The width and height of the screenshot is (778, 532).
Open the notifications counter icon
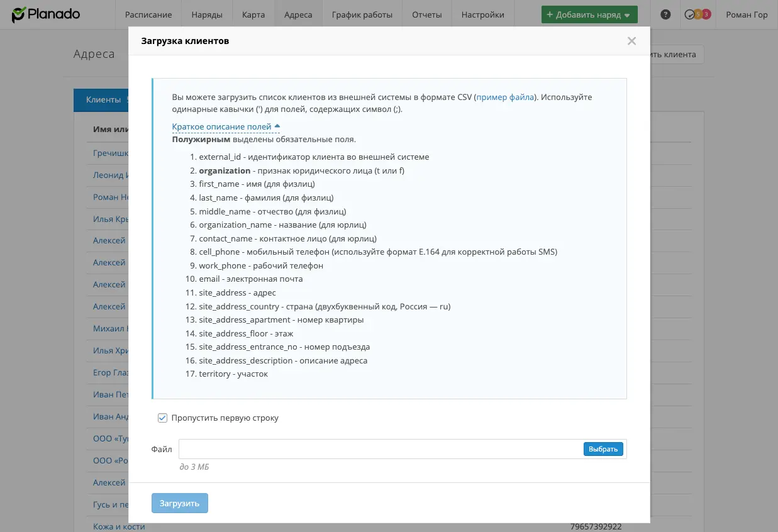click(697, 14)
